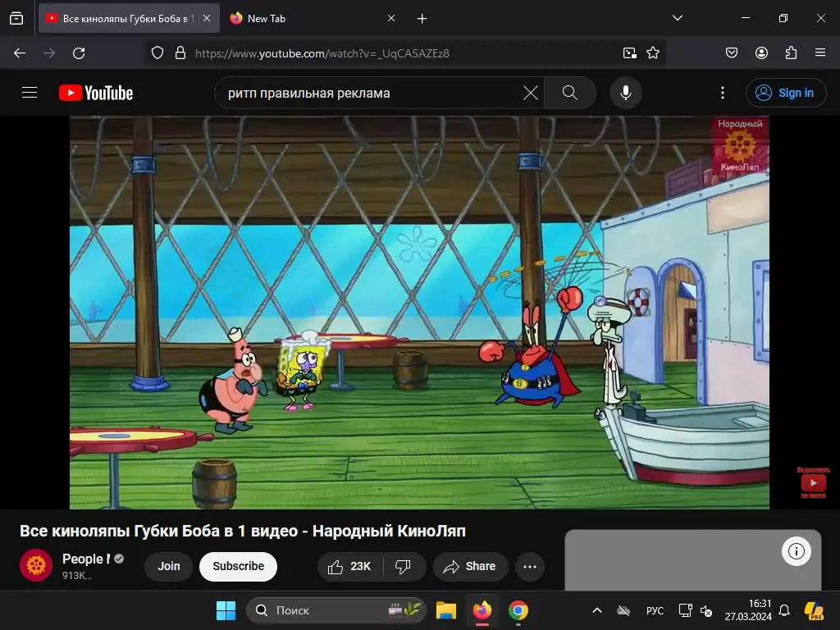Image resolution: width=840 pixels, height=630 pixels.
Task: Open People channel avatar
Action: 36,565
